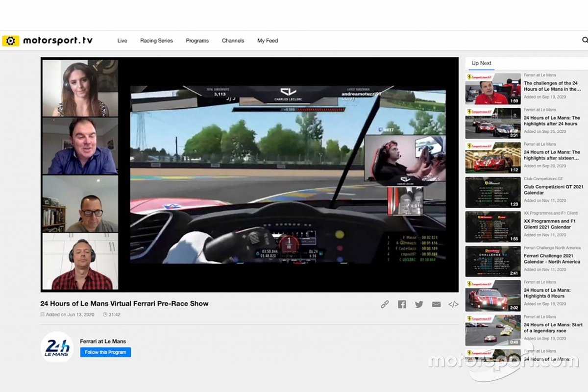Image resolution: width=588 pixels, height=392 pixels.
Task: Open 'The highlights after 24 hours' video title
Action: (552, 121)
